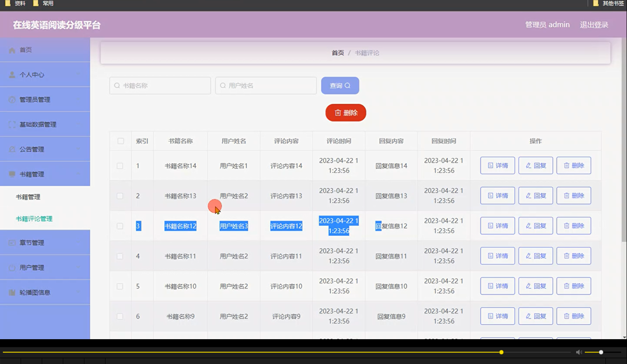Expand the 用户管理 sidebar menu
The image size is (627, 364).
pyautogui.click(x=45, y=267)
